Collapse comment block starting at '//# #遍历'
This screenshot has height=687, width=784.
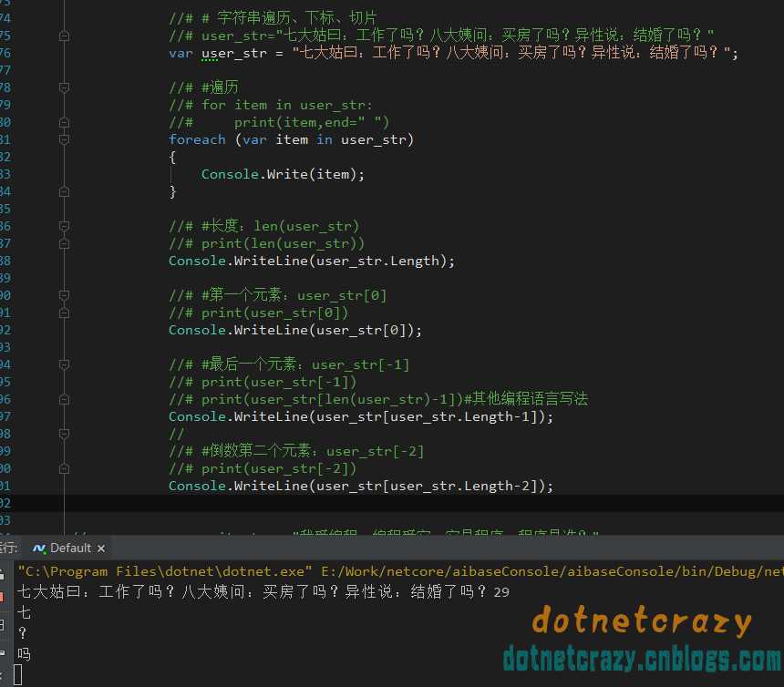(x=64, y=87)
